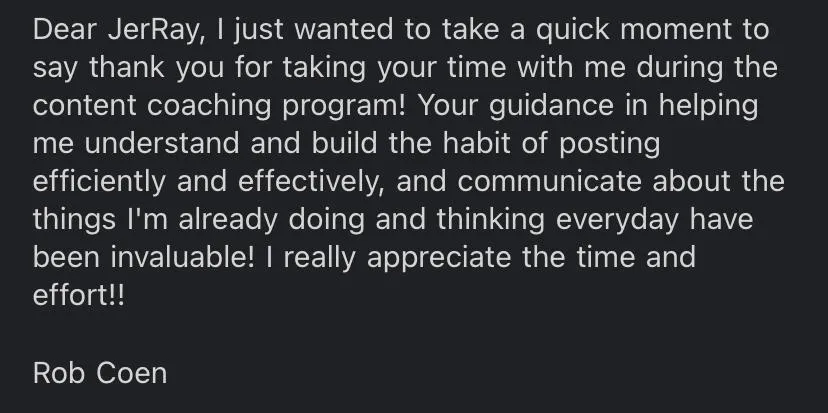Click the word "guidance"
The image size is (828, 413).
pyautogui.click(x=551, y=106)
